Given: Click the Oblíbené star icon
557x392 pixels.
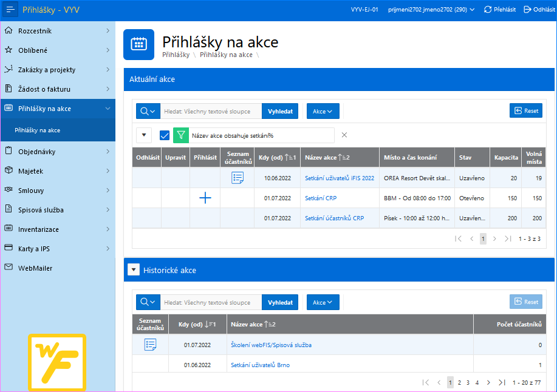Looking at the screenshot, I should [x=9, y=50].
